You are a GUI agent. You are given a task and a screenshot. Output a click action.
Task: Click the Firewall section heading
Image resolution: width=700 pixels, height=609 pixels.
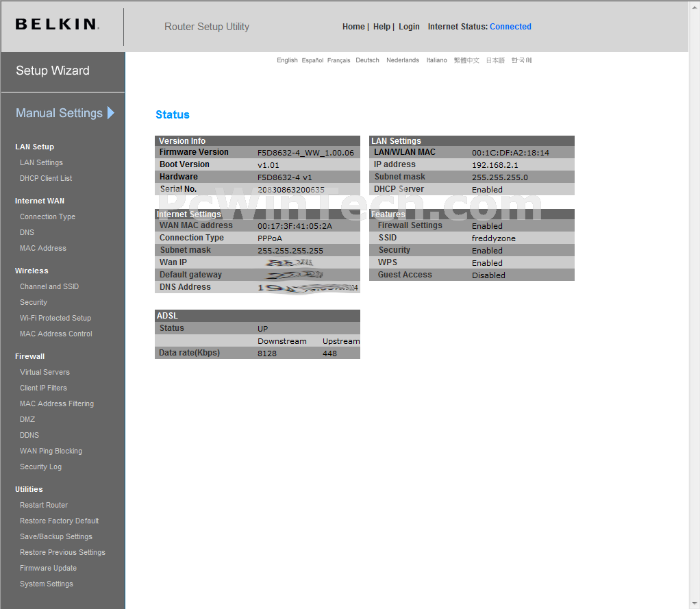tap(29, 356)
